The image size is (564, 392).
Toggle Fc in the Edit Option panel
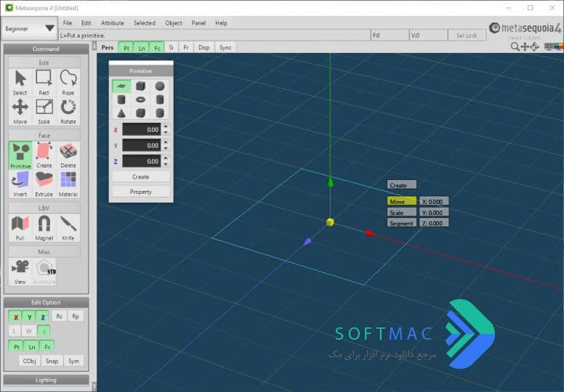(47, 347)
